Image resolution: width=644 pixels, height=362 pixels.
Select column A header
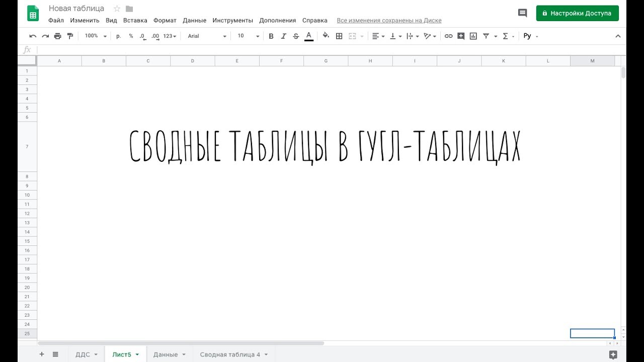coord(59,61)
